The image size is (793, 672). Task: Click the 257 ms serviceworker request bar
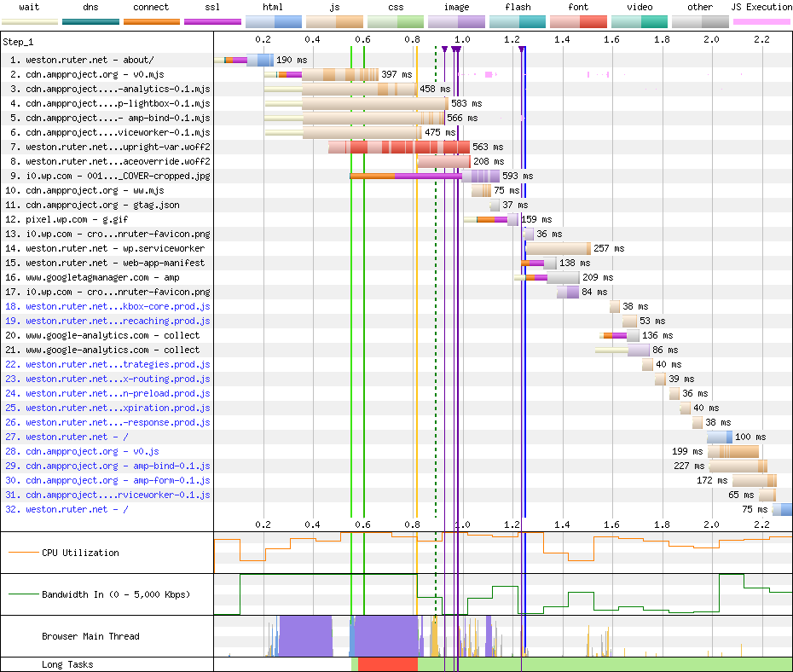[x=558, y=248]
